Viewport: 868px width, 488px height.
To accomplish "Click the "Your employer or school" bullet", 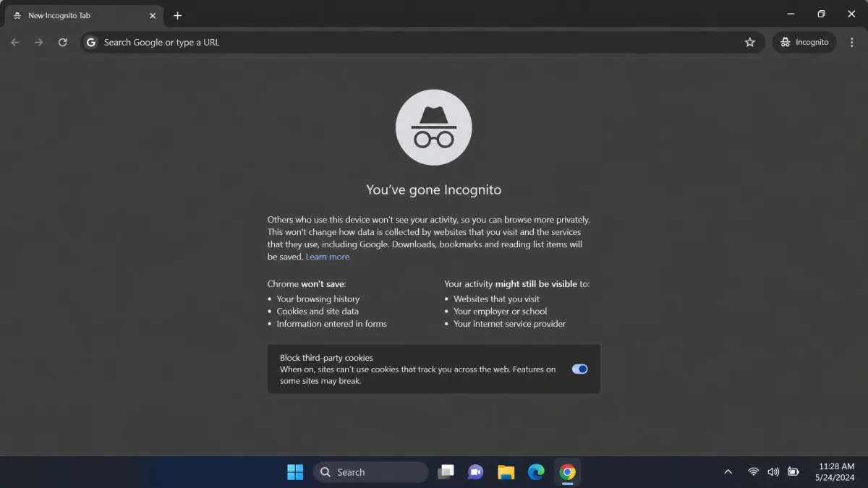I will [500, 312].
